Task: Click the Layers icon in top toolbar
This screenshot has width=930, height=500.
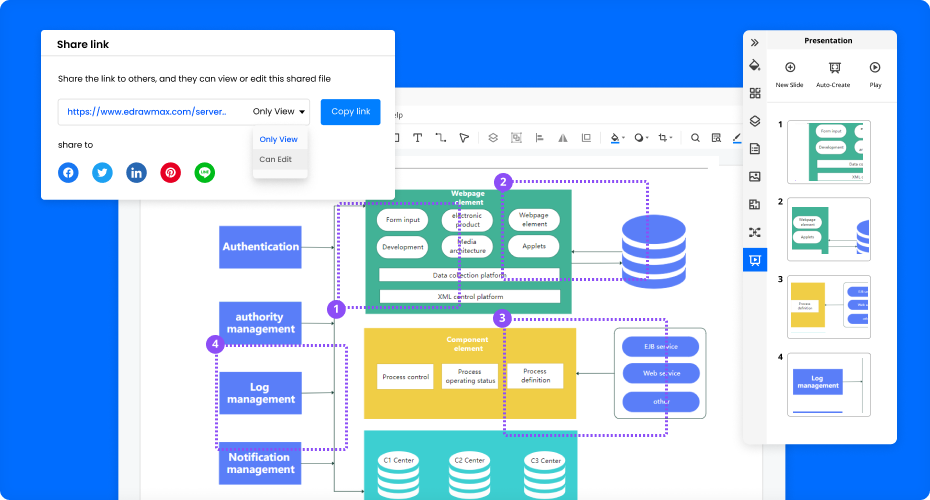Action: (x=492, y=138)
